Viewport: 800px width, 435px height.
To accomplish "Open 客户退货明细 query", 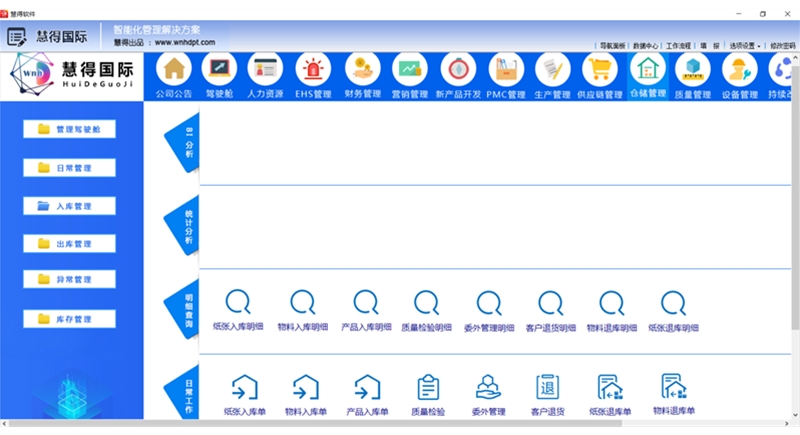I will 551,310.
